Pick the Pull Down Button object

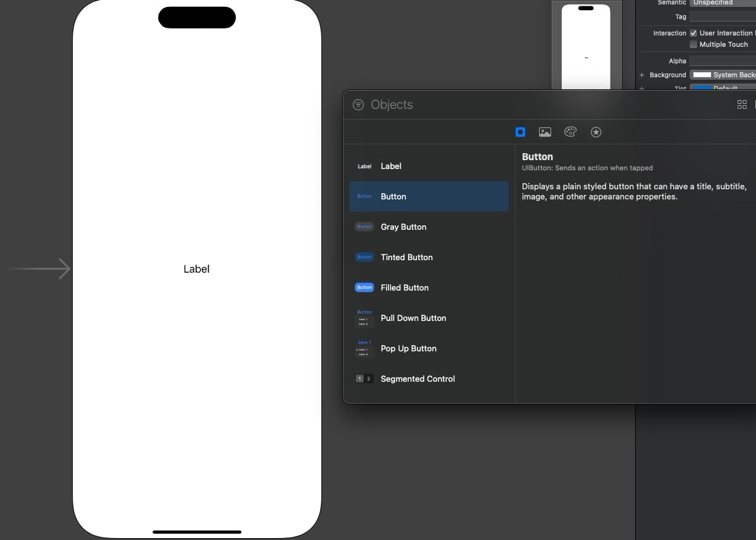pos(429,318)
